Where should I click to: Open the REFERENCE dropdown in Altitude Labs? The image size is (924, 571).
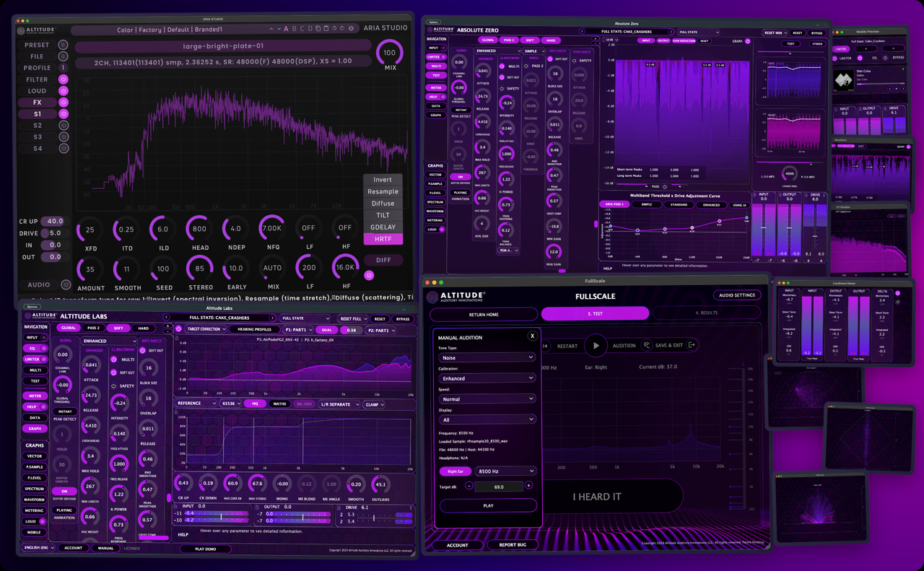pos(197,404)
